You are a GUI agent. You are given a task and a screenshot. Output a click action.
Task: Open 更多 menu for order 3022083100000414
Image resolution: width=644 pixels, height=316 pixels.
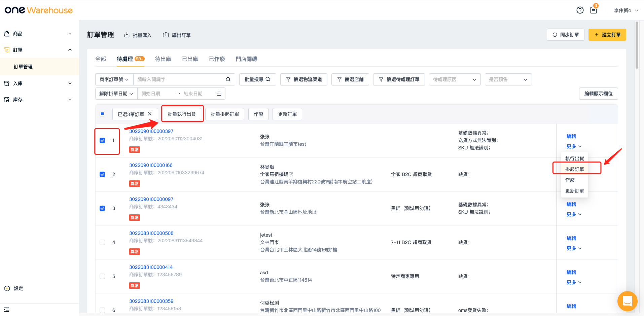(x=574, y=282)
